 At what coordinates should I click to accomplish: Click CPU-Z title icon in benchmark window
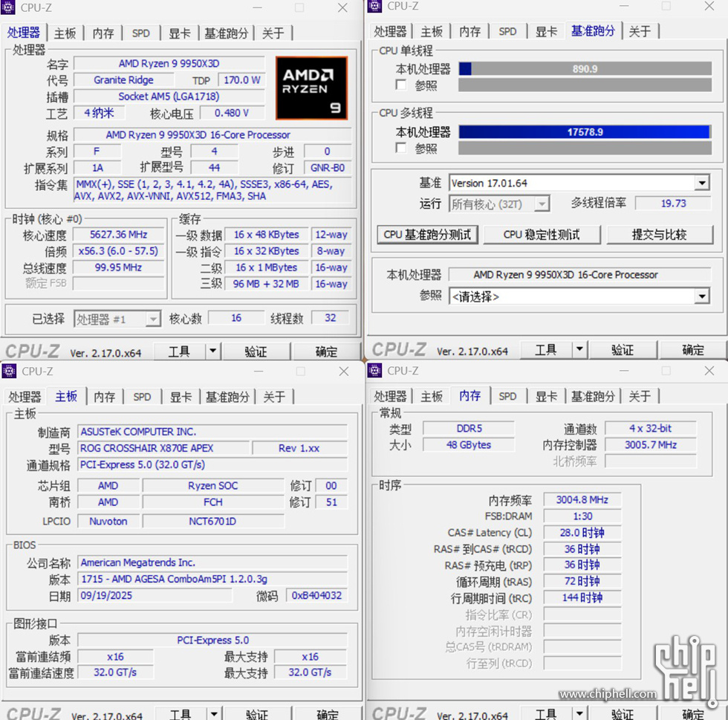pos(375,6)
